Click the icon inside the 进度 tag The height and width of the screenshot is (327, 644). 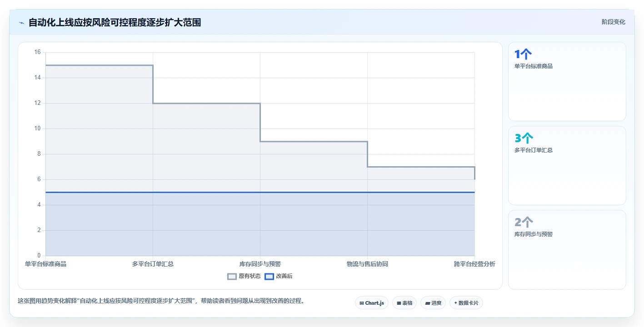[x=428, y=303]
